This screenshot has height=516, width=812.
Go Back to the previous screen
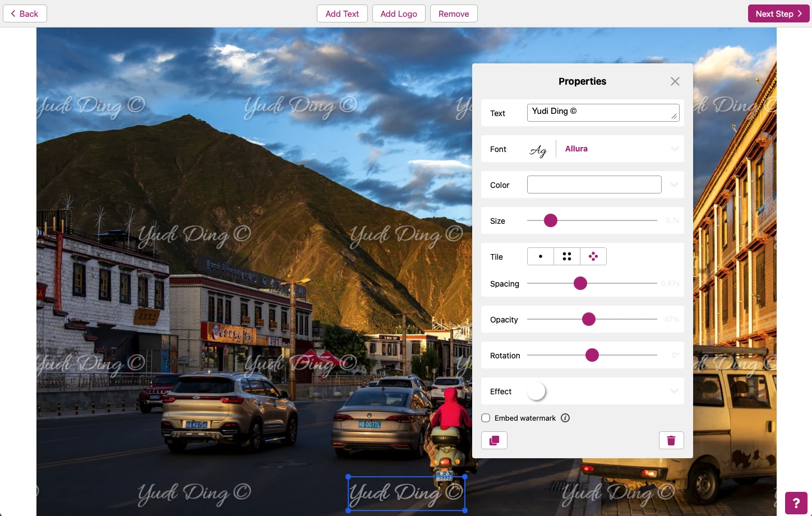(x=25, y=13)
